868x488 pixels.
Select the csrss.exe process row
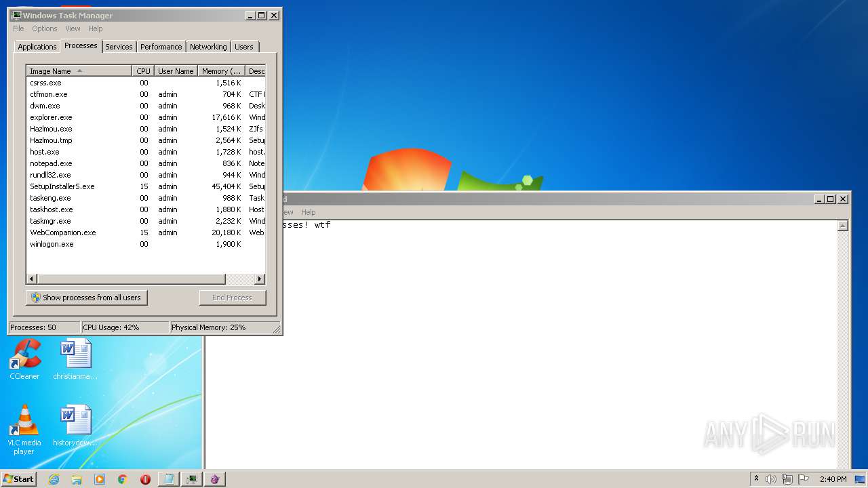pos(146,83)
